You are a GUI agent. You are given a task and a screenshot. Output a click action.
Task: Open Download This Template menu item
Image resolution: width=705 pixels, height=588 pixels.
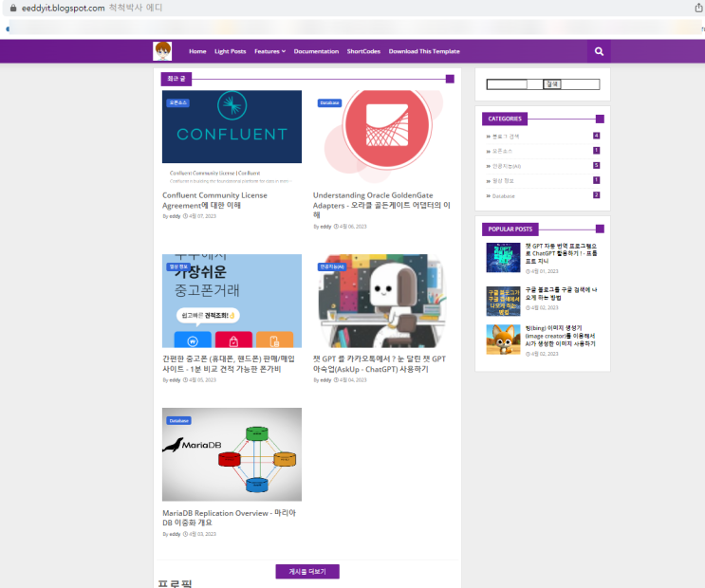click(x=424, y=52)
